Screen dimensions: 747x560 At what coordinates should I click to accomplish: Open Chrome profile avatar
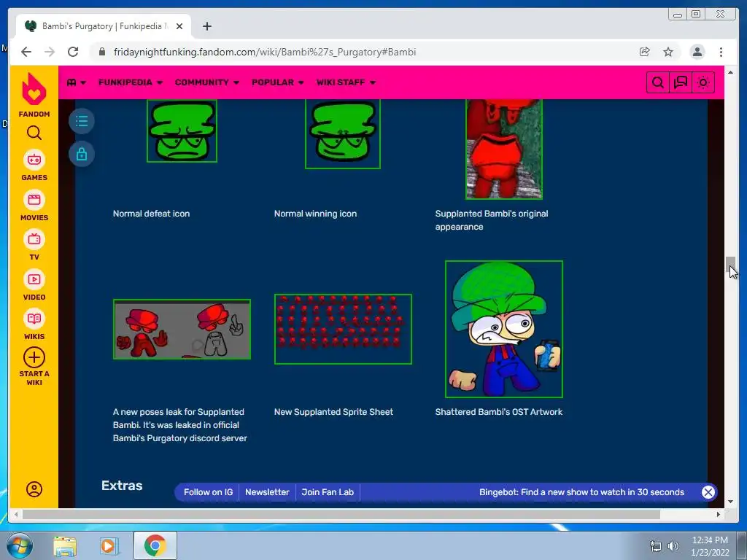click(x=697, y=52)
